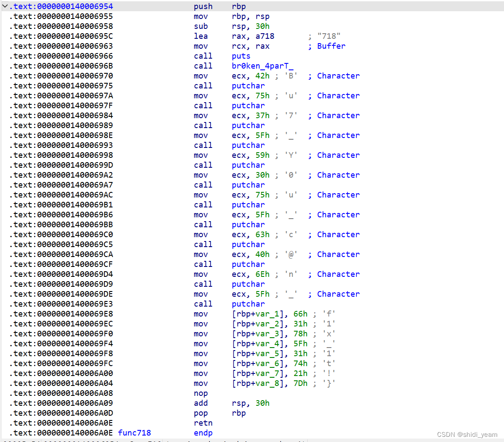This screenshot has height=442, width=504.
Task: Click the Buffer operand comment
Action: (331, 46)
